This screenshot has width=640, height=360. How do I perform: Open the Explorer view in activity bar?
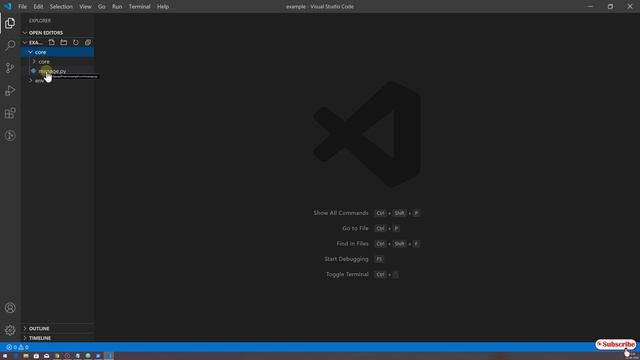tap(10, 23)
